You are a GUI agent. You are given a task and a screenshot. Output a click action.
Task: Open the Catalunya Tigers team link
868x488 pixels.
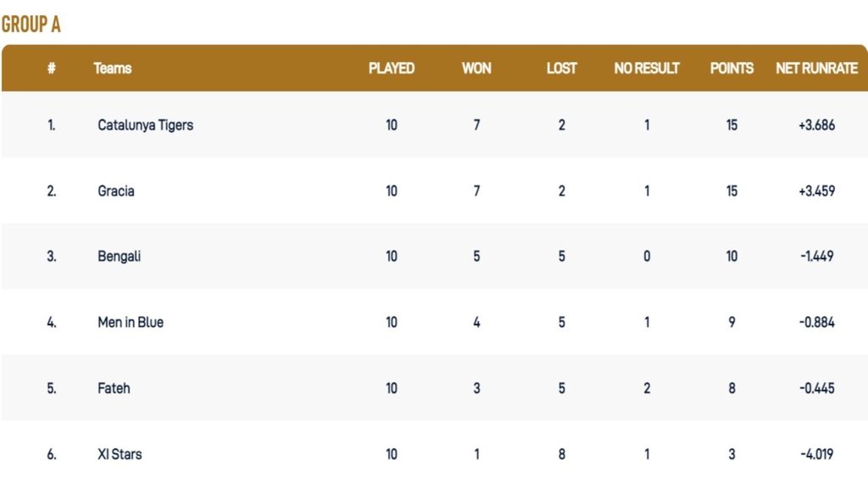click(146, 125)
